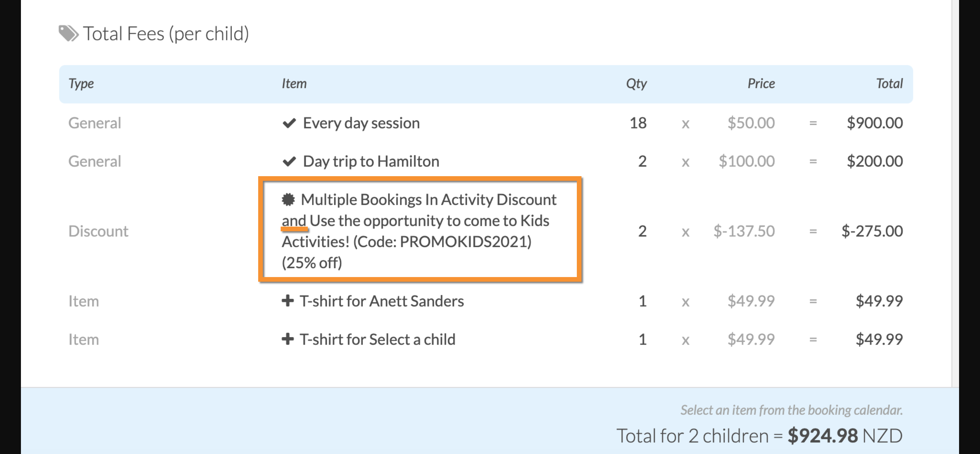Image resolution: width=980 pixels, height=454 pixels.
Task: Click the Every day session item text
Action: 361,123
